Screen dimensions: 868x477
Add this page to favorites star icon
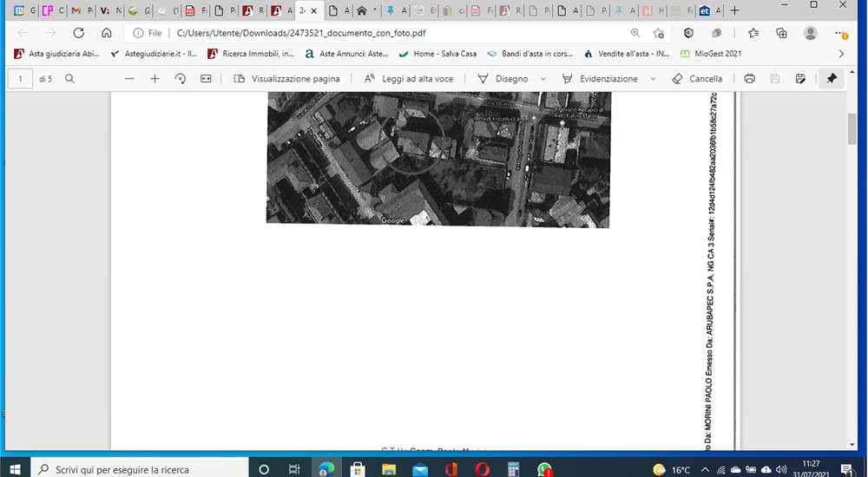(x=658, y=33)
